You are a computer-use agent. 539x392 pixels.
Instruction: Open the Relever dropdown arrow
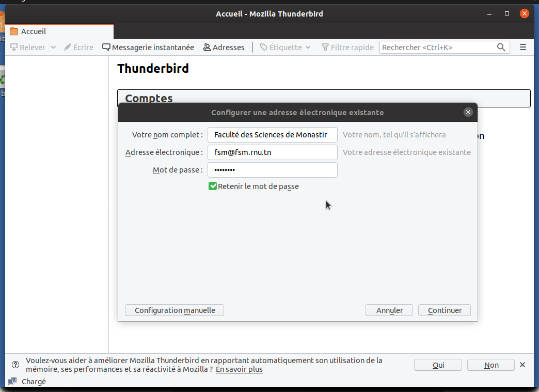[53, 48]
